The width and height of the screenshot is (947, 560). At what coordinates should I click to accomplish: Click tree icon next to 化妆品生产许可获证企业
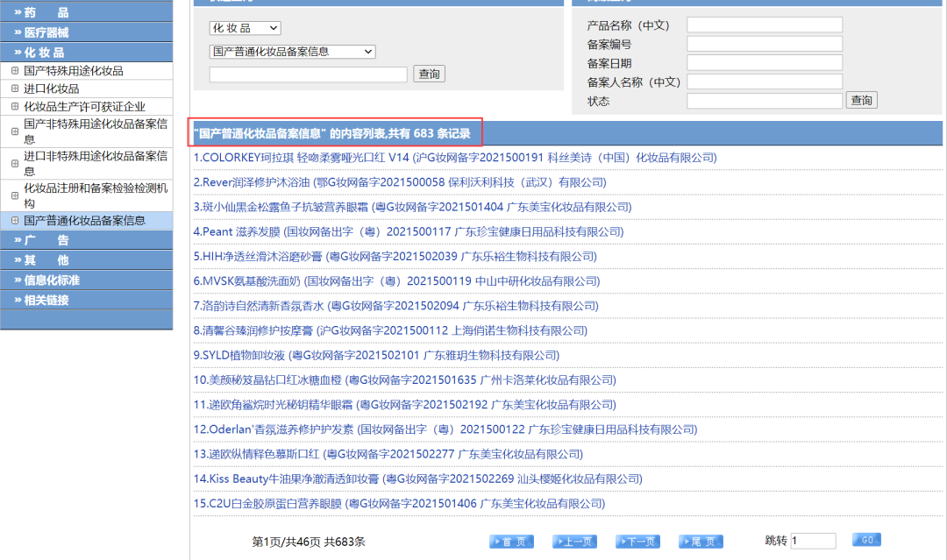point(15,107)
